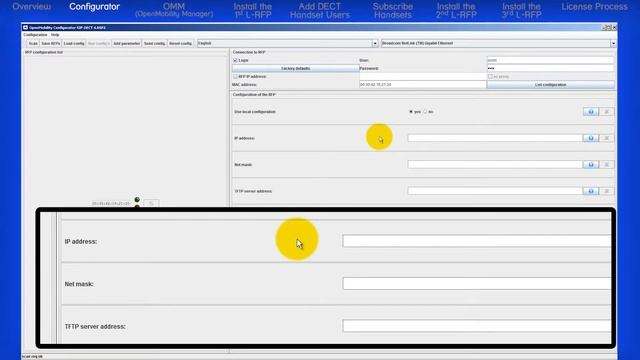Click the List configuration button
The height and width of the screenshot is (360, 640).
coord(550,84)
